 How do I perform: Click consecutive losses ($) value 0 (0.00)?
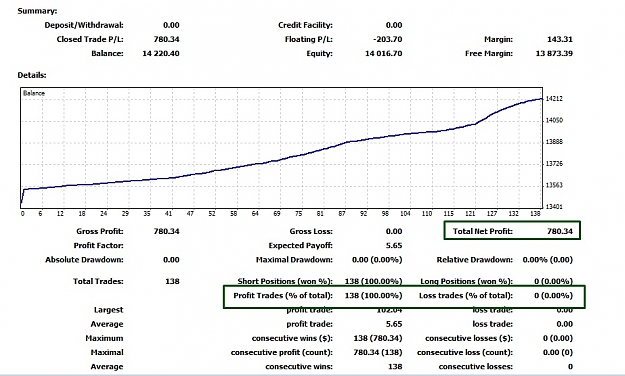(558, 339)
